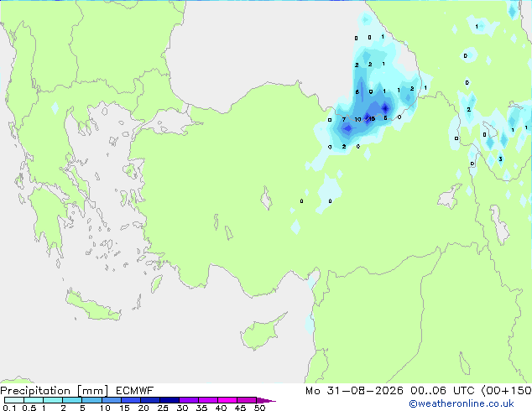Image resolution: width=532 pixels, height=411 pixels.
Task: Click the 'ECMWF' model label
Action: [135, 391]
